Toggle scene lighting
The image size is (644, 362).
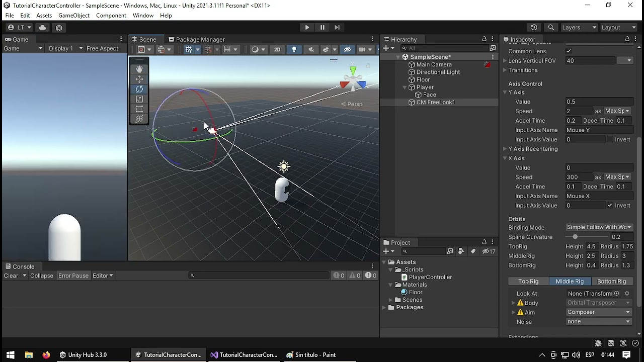click(x=294, y=49)
